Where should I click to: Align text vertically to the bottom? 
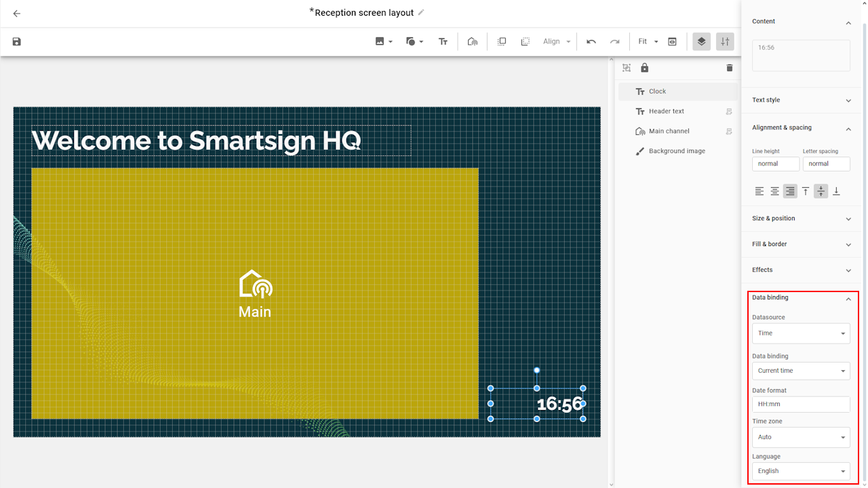point(836,192)
